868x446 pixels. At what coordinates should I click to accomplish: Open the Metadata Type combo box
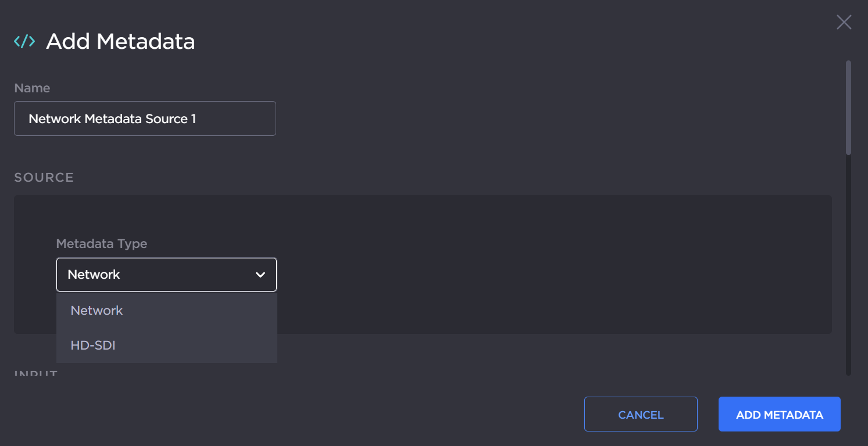click(x=166, y=274)
